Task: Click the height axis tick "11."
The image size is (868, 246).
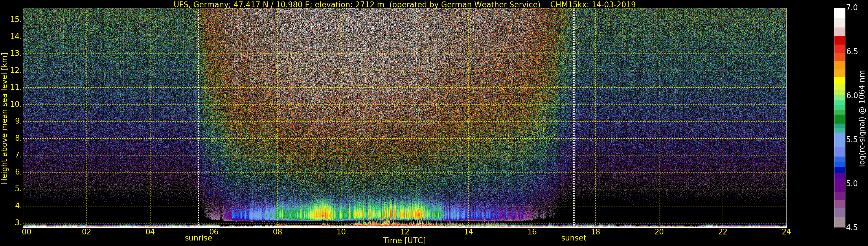Action: click(x=16, y=87)
